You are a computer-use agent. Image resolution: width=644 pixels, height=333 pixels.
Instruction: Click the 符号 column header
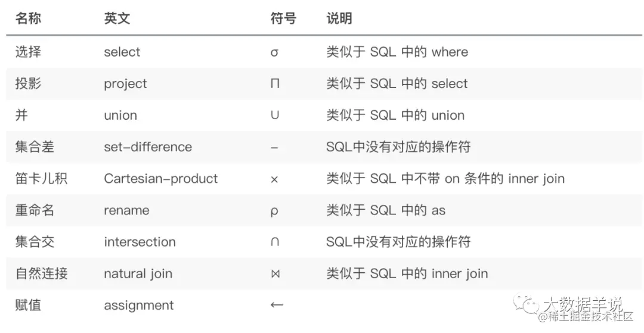[x=283, y=18]
